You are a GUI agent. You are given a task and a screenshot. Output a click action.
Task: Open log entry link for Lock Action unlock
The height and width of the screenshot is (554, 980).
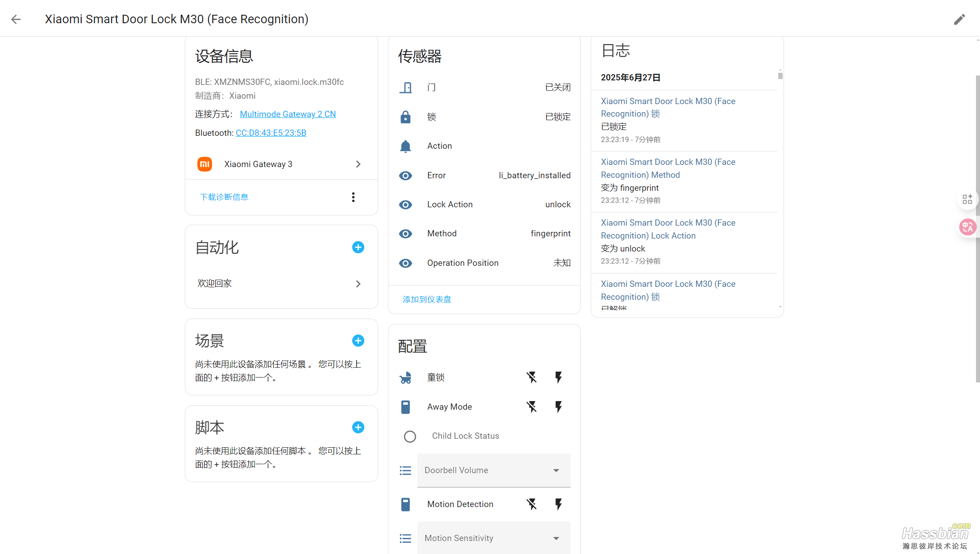668,229
